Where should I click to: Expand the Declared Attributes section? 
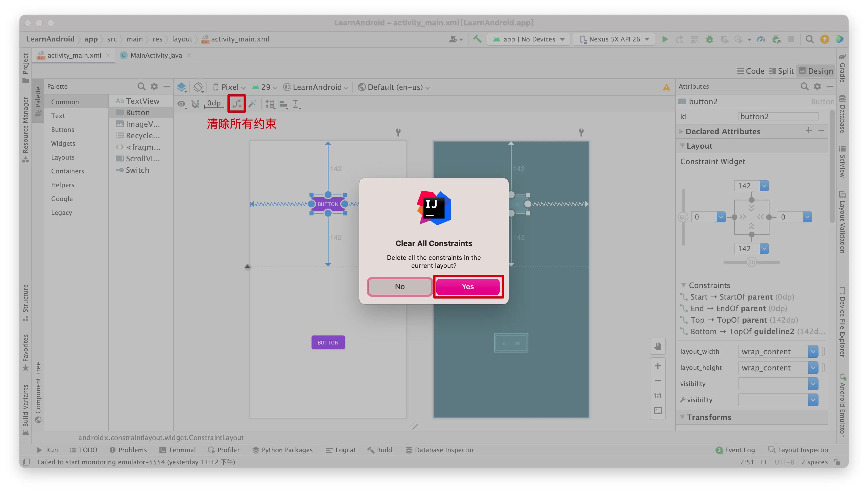pos(722,131)
